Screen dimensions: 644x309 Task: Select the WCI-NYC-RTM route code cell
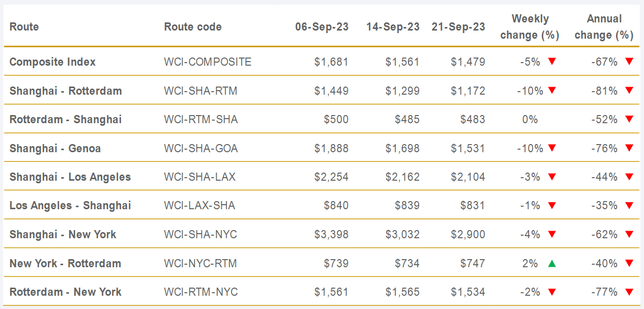click(x=200, y=264)
